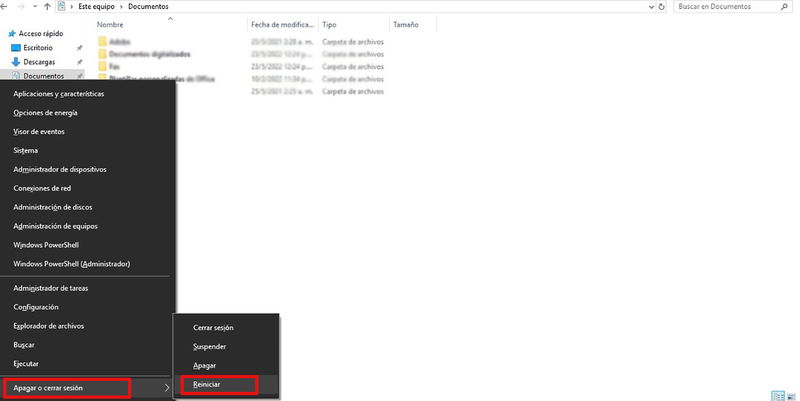Click the Escritorio desktop icon
Image resolution: width=800 pixels, height=401 pixels.
pyautogui.click(x=15, y=47)
